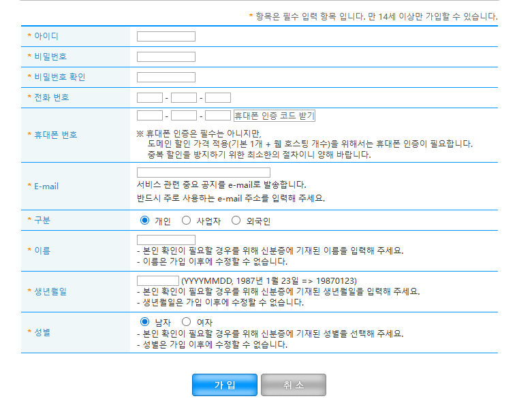The height and width of the screenshot is (405, 532).
Task: Click the first 전화 번호 box
Action: point(149,97)
